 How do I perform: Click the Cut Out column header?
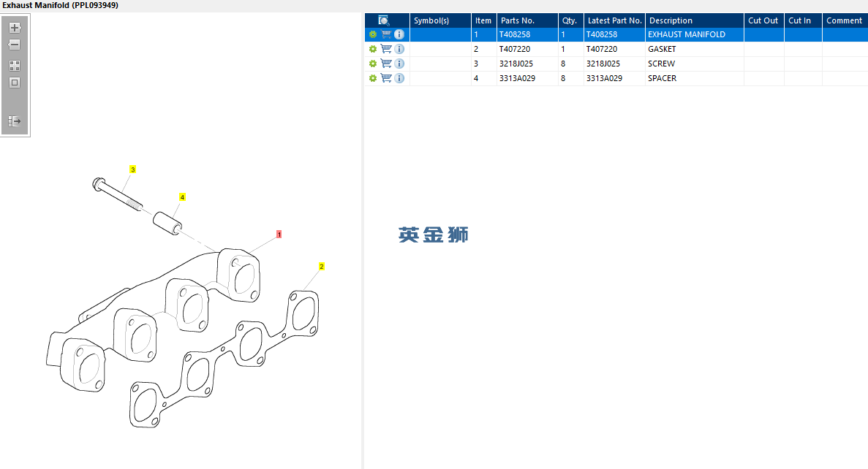point(764,20)
